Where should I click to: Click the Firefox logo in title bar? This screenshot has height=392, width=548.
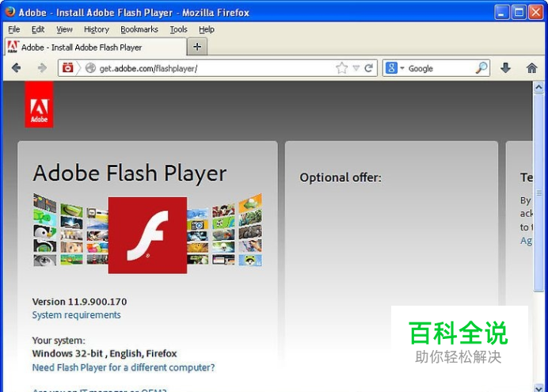pyautogui.click(x=10, y=12)
